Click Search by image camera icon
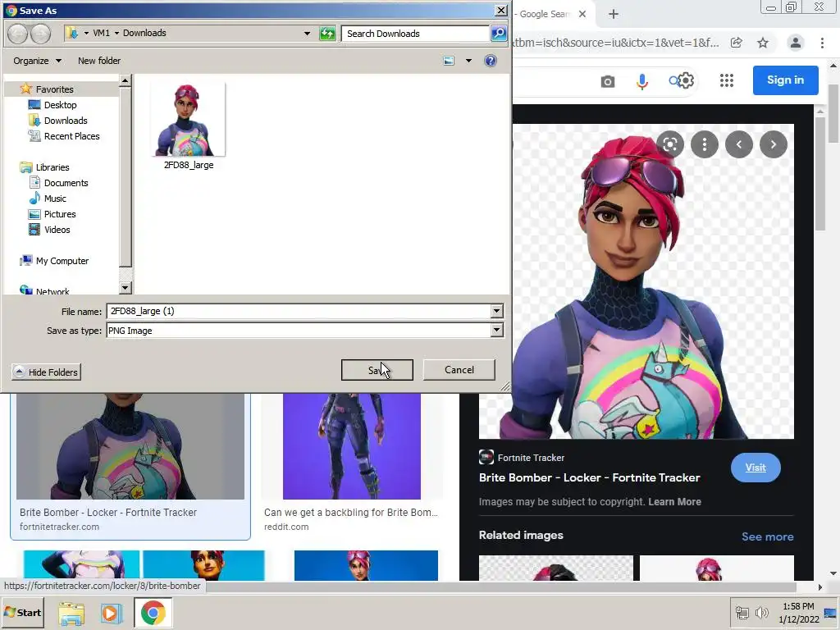The height and width of the screenshot is (630, 840). pyautogui.click(x=608, y=81)
